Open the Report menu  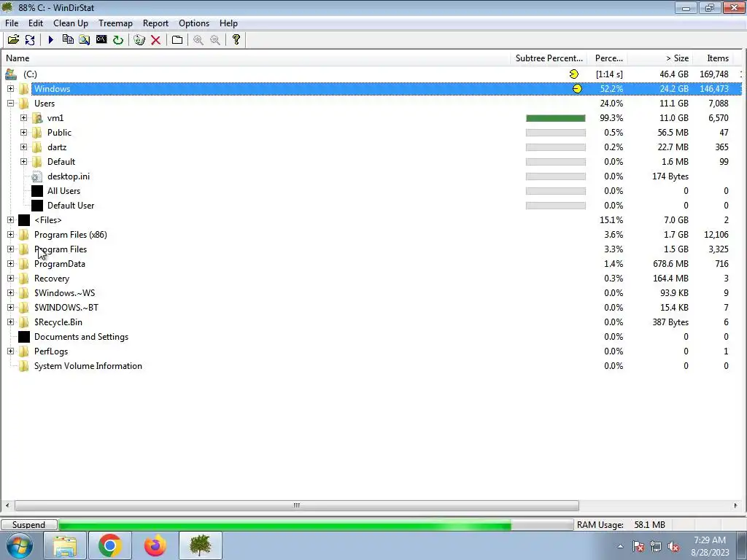156,23
